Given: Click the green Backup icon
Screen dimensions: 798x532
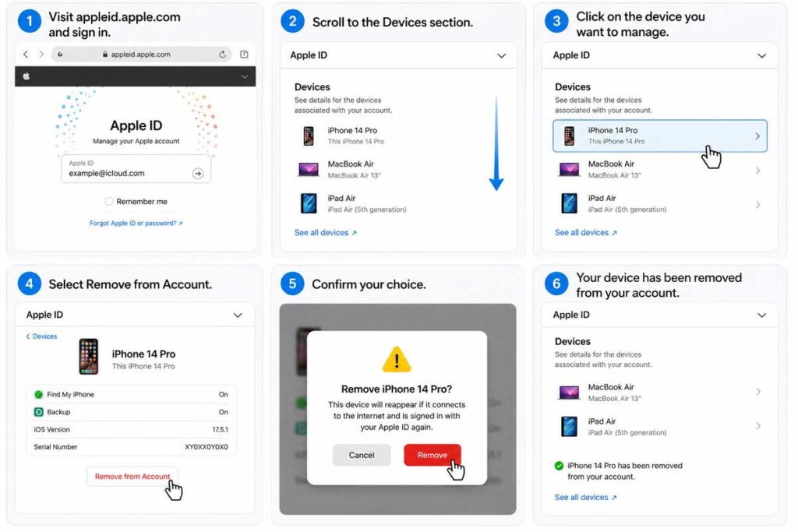Looking at the screenshot, I should coord(38,412).
